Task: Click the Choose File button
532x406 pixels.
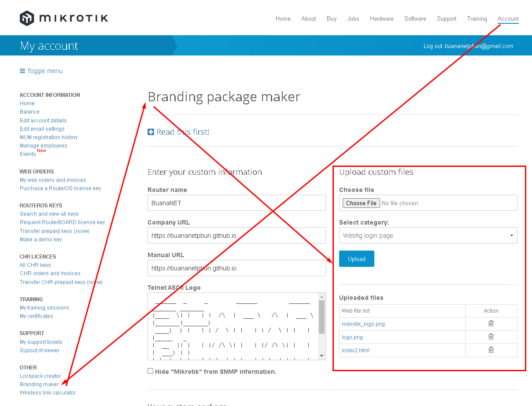Action: (361, 203)
